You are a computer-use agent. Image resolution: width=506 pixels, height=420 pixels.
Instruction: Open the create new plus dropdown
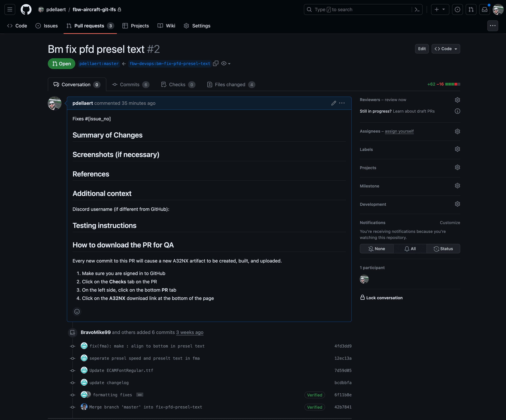pyautogui.click(x=440, y=10)
